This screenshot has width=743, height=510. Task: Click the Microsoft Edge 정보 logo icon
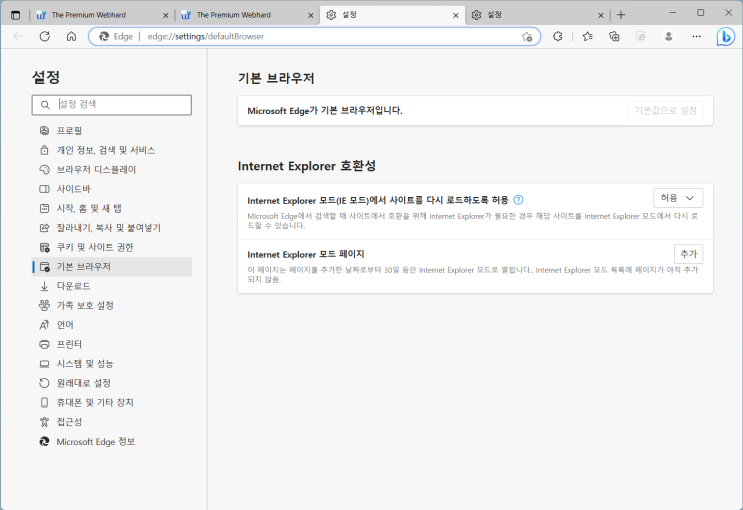pyautogui.click(x=45, y=442)
